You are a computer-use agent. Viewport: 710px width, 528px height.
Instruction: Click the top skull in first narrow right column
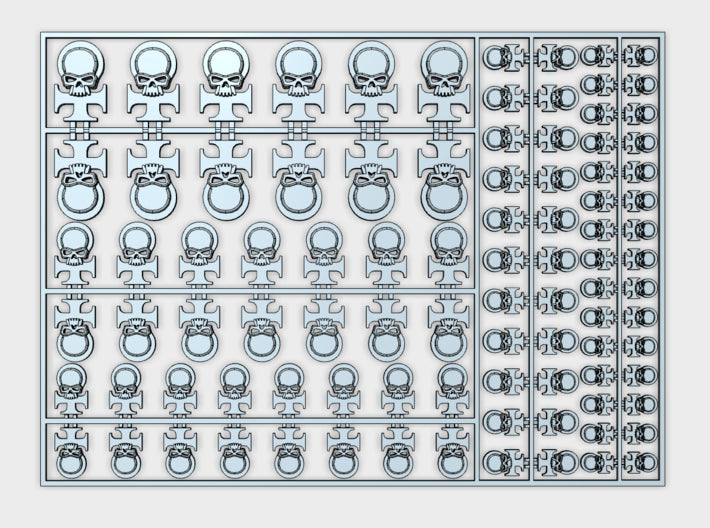coord(496,59)
